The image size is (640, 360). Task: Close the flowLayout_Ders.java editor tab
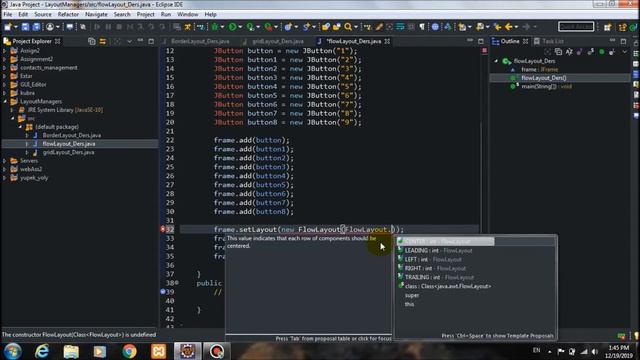coord(387,41)
